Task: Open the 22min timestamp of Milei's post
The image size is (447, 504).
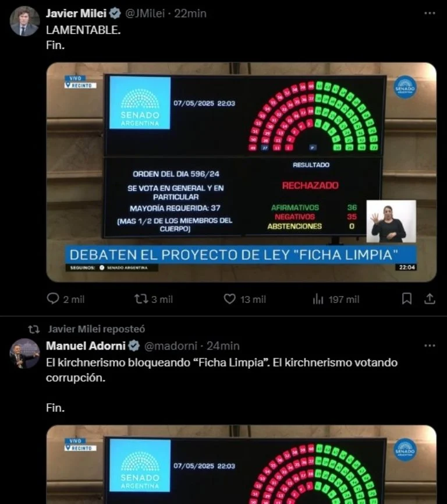Action: [190, 13]
